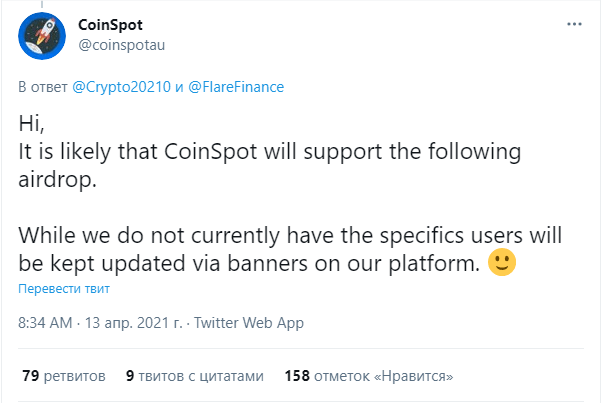Open the @Crypto20210 mention

[122, 87]
